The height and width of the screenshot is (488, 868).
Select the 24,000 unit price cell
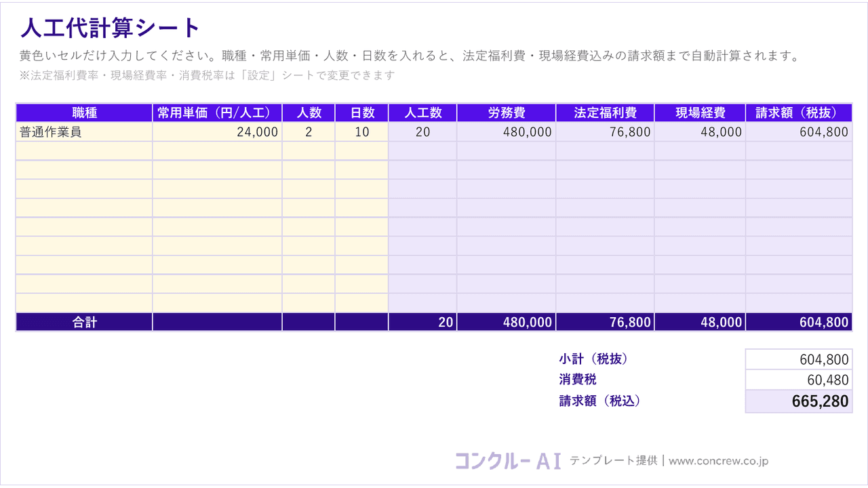[218, 132]
